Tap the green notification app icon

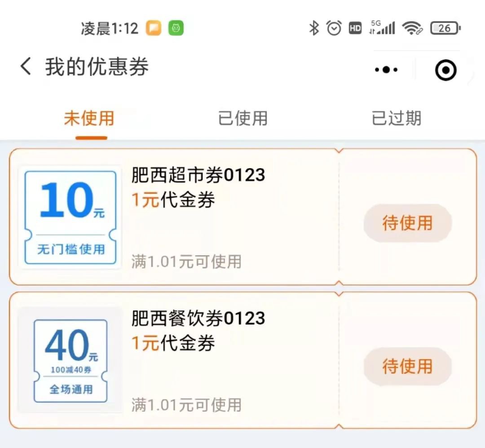coord(176,29)
